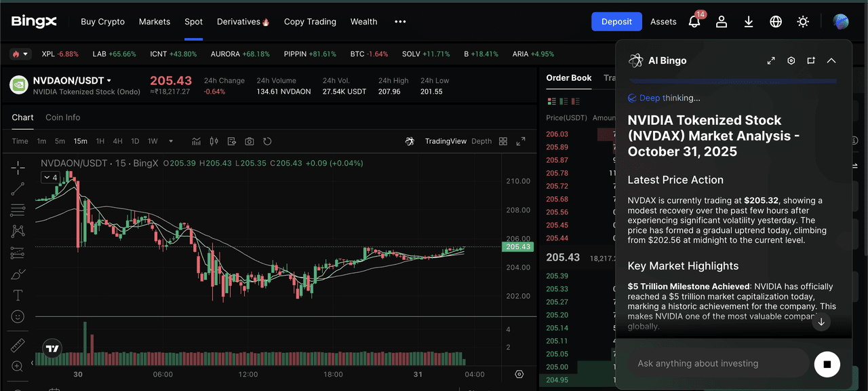Screen dimensions: 868x391
Task: Select the Fibonacci retracement tool
Action: pos(18,210)
